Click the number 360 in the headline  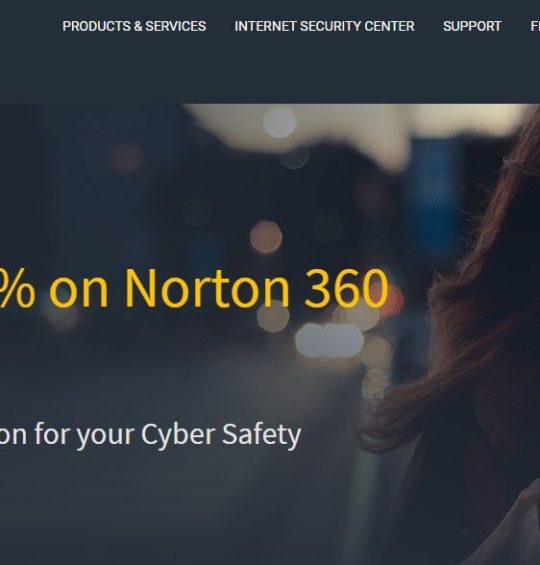pos(346,289)
